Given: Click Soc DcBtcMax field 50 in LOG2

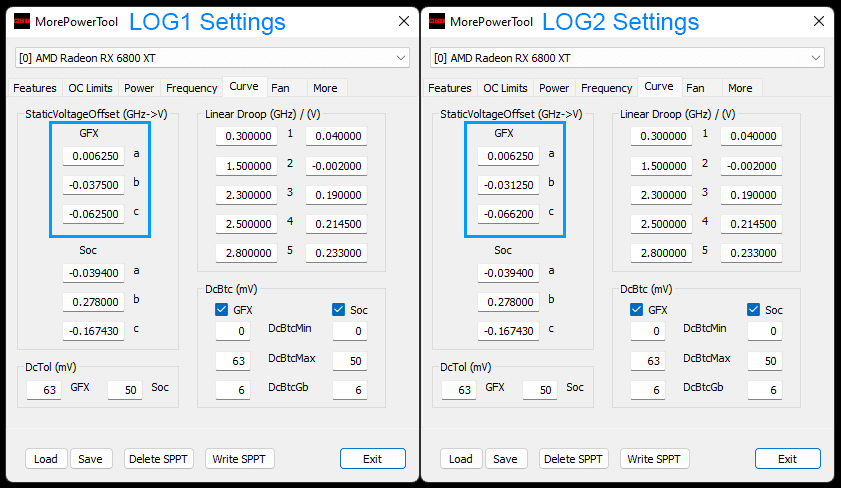Looking at the screenshot, I should pos(765,361).
